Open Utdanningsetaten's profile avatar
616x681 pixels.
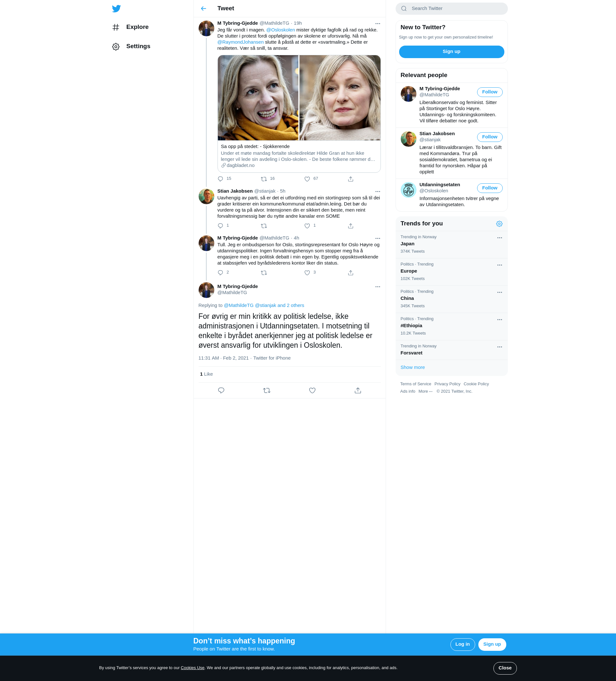[x=408, y=190]
